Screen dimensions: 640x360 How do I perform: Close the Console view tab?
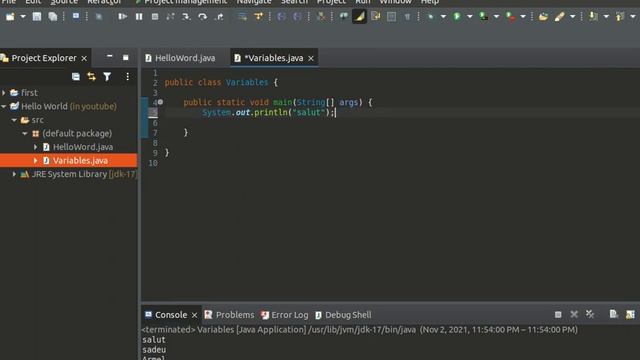(195, 315)
